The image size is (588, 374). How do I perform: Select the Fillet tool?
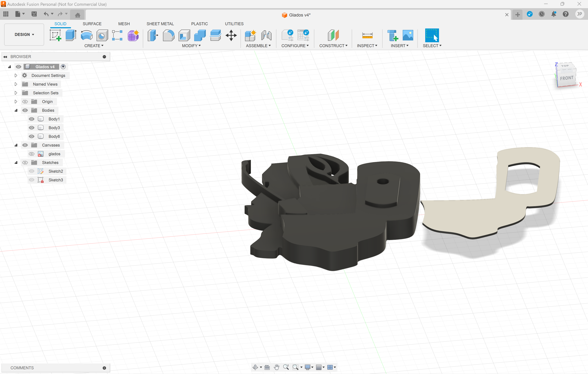tap(168, 35)
